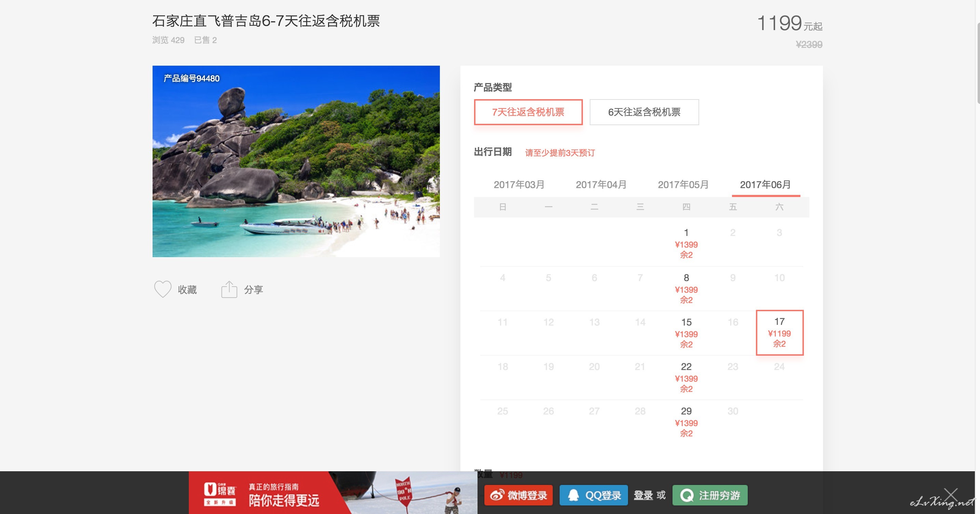The width and height of the screenshot is (980, 514).
Task: Pick June 29 departure date ¥1399
Action: point(686,422)
